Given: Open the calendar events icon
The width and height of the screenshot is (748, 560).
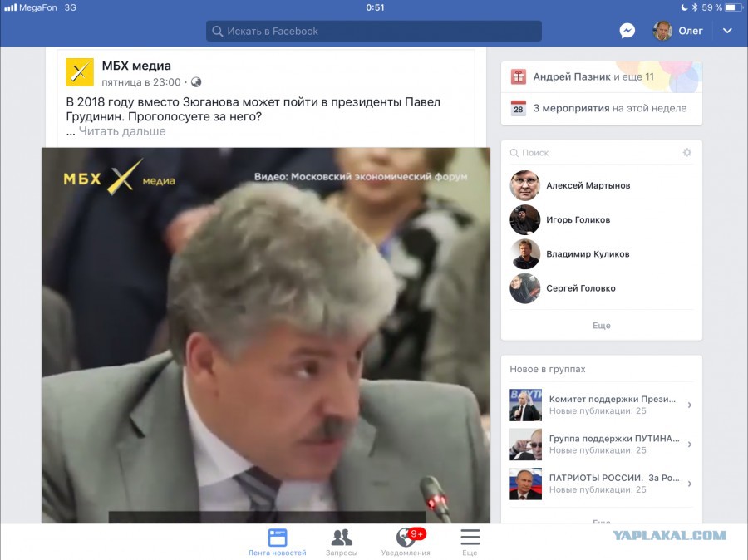Looking at the screenshot, I should [518, 108].
